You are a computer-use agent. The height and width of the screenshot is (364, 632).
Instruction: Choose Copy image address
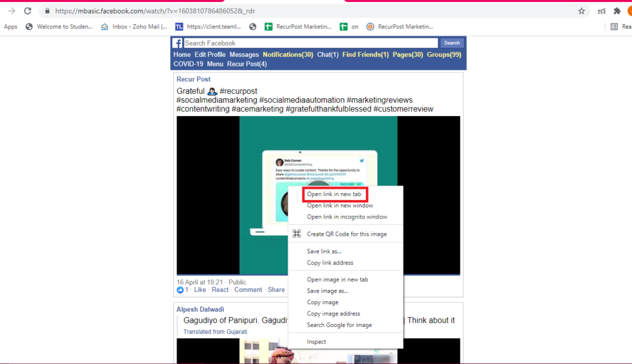(x=333, y=313)
